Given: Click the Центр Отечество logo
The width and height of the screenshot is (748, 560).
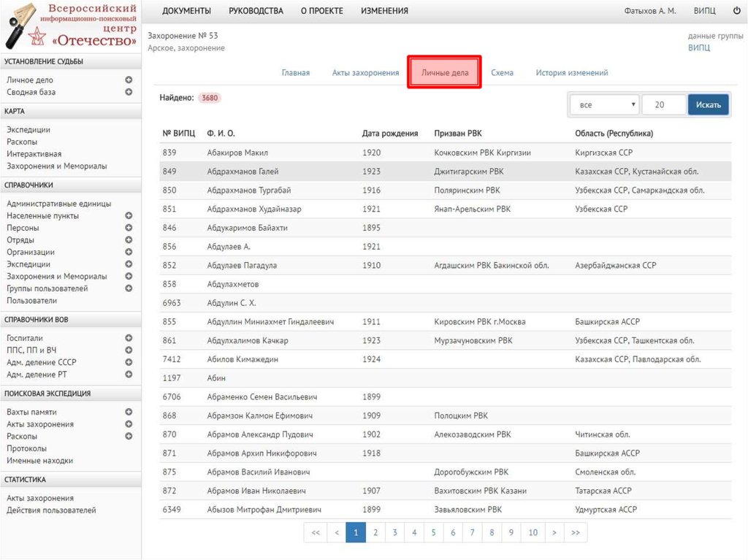Looking at the screenshot, I should [71, 26].
